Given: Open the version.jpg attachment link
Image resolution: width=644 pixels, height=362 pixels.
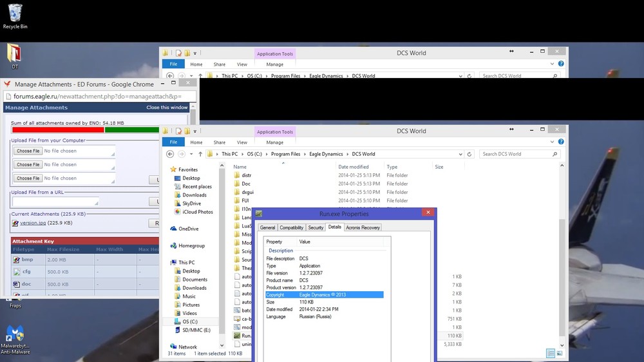Looking at the screenshot, I should point(33,223).
